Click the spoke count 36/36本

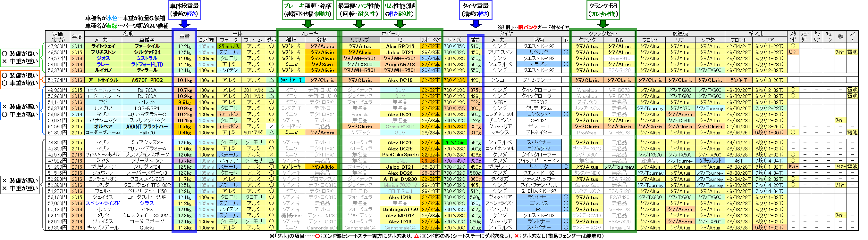click(x=431, y=161)
